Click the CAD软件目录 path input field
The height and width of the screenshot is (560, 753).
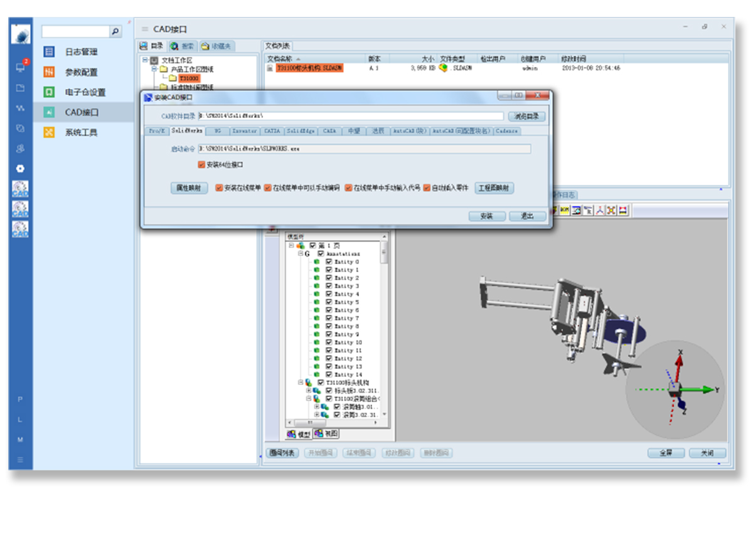click(351, 116)
